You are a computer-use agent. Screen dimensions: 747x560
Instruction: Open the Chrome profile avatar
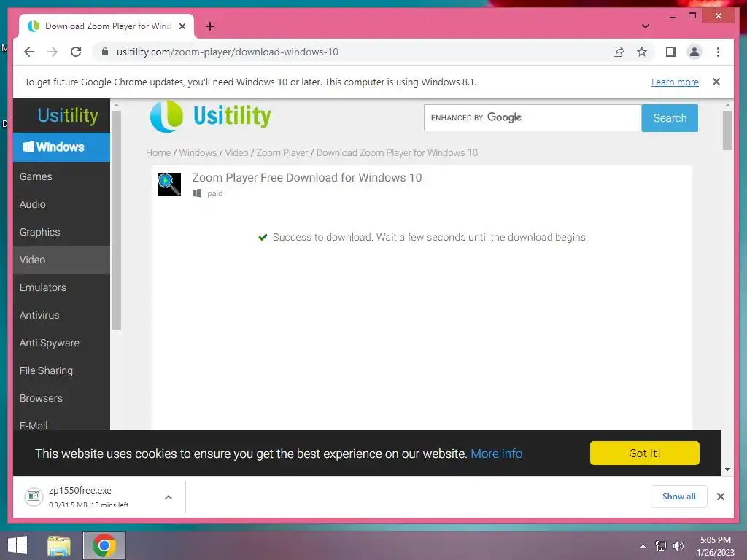694,52
